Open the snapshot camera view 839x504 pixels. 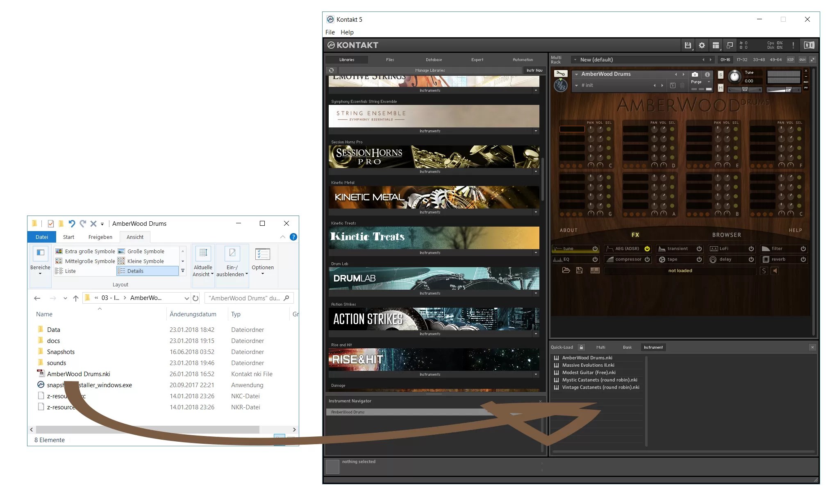click(x=695, y=74)
